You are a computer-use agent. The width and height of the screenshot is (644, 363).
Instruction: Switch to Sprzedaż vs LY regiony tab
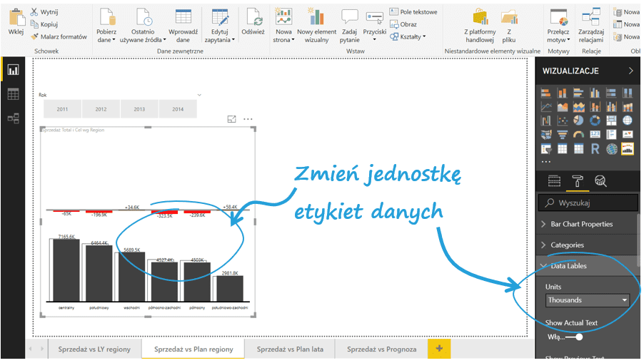tap(94, 349)
